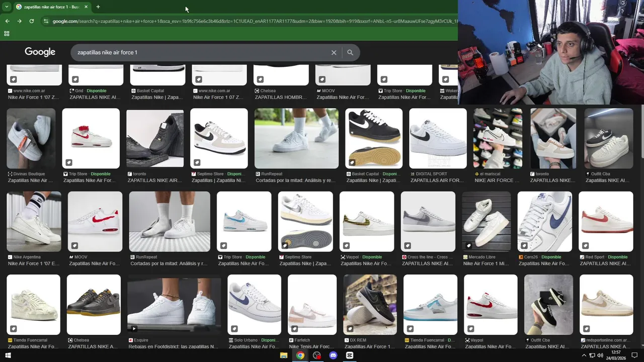Image resolution: width=644 pixels, height=362 pixels.
Task: Open Red Sport cream sneaker red swoosh thumbnail
Action: pyautogui.click(x=606, y=221)
